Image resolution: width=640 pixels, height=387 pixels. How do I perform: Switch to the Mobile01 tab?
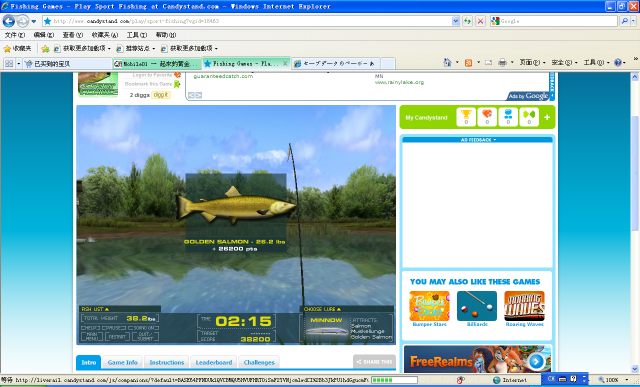(x=157, y=64)
